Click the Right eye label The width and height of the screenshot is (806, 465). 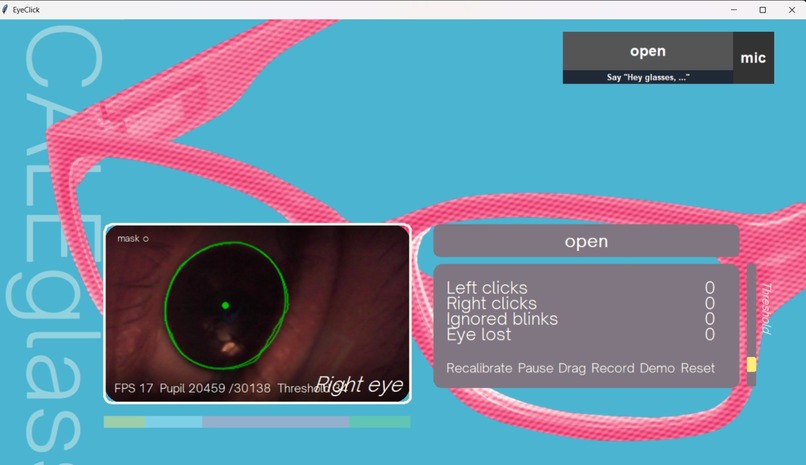(x=359, y=384)
